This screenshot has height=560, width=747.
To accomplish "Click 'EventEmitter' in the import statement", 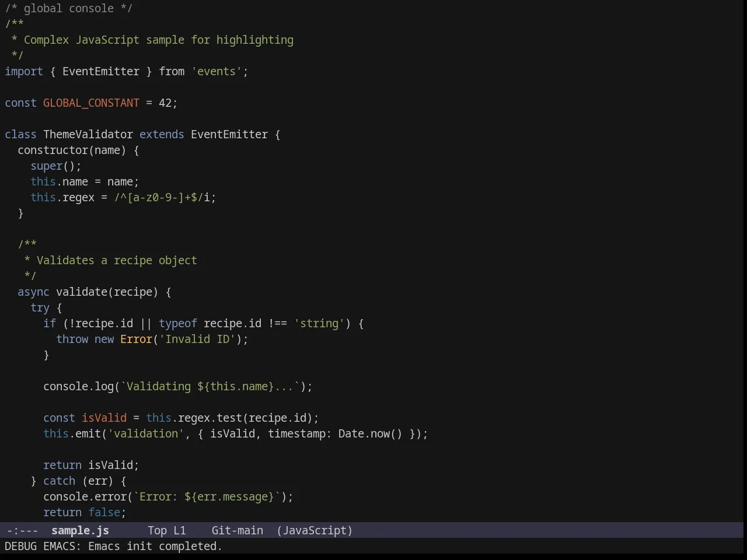I will [x=101, y=71].
